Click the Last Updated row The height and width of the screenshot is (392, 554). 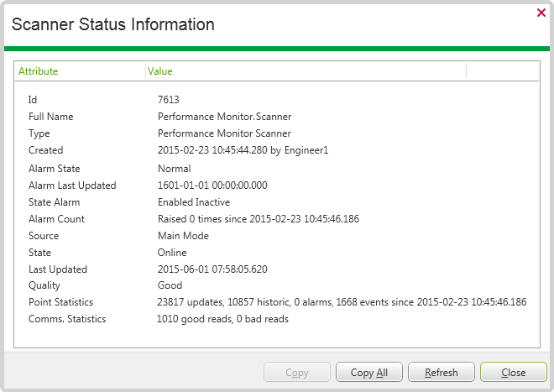click(58, 269)
